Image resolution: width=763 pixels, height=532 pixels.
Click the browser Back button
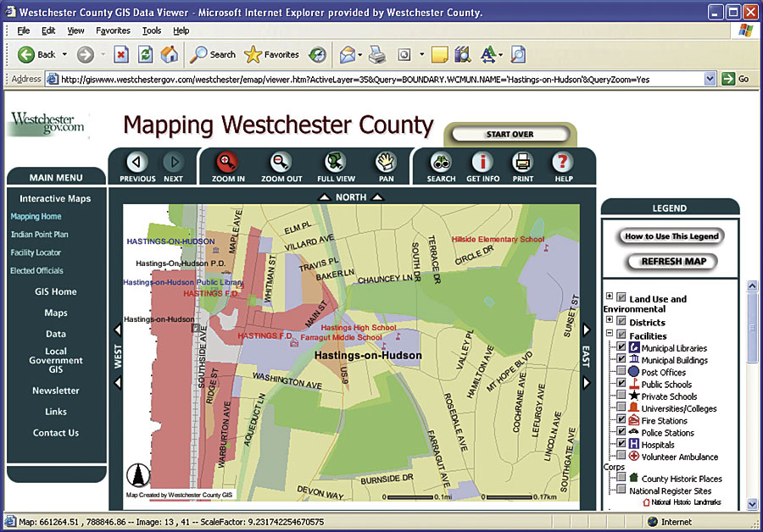(x=36, y=54)
